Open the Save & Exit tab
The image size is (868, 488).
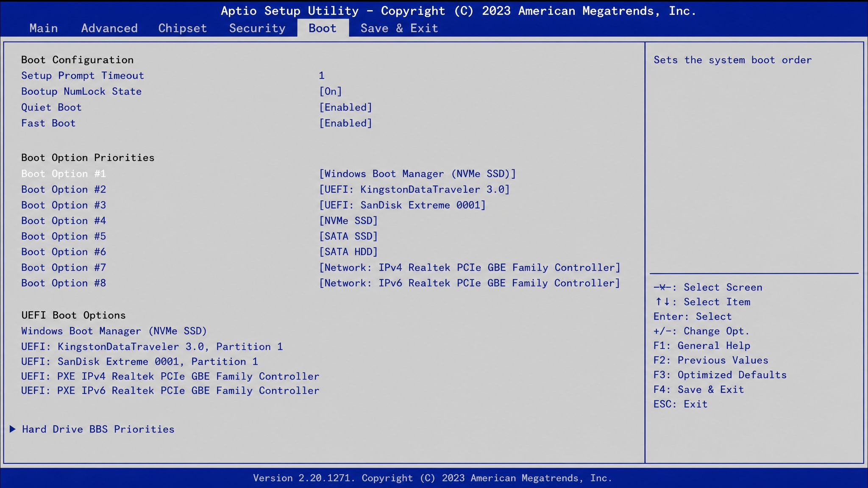tap(399, 28)
